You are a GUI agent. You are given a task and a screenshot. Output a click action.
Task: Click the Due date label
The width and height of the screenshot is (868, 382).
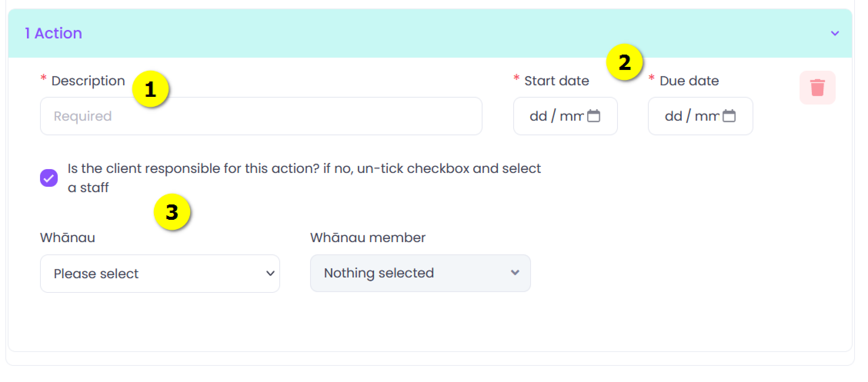coord(689,81)
